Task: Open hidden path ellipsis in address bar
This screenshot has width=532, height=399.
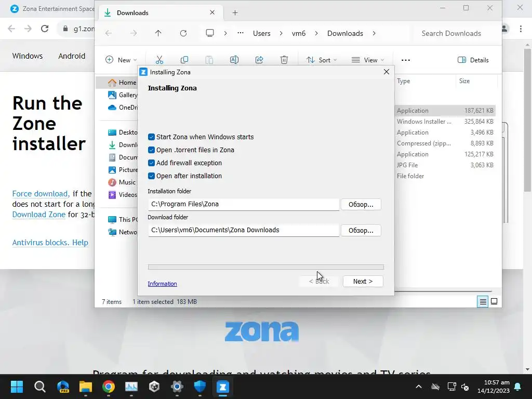Action: [240, 33]
